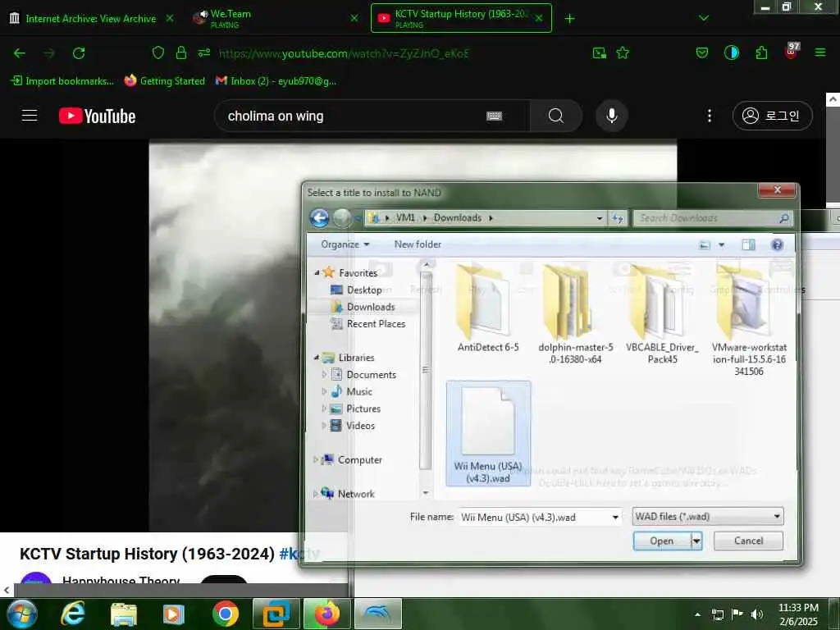Select dolphin-master-5.0-16380-x64 folder
Image resolution: width=840 pixels, height=630 pixels.
pyautogui.click(x=575, y=314)
